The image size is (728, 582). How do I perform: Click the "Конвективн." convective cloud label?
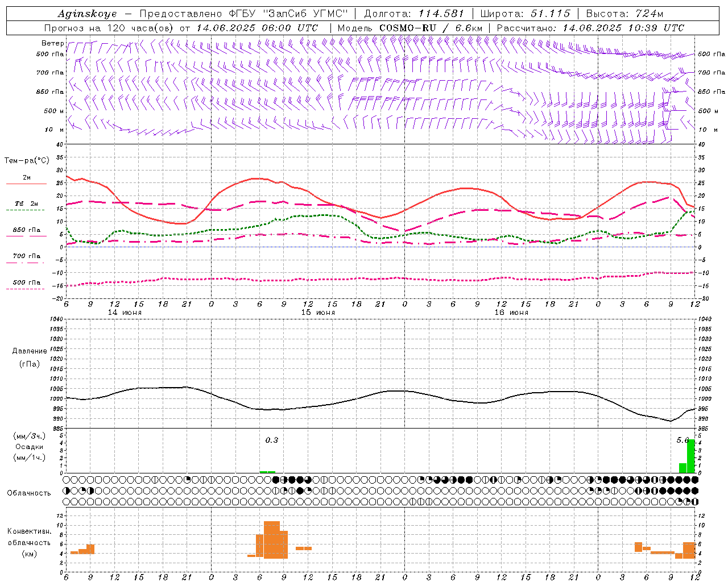click(30, 531)
